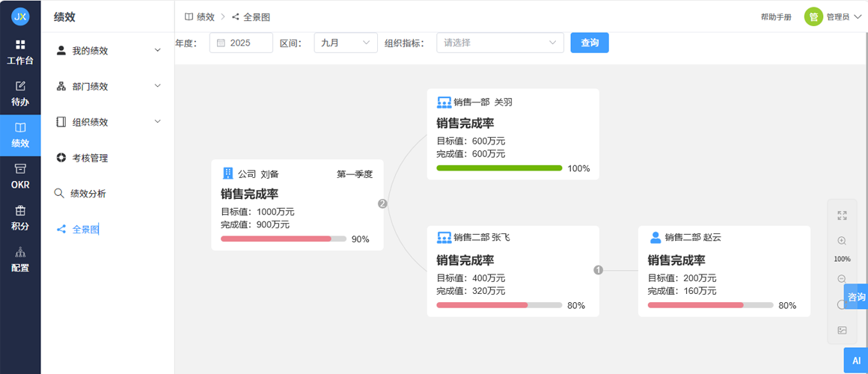Image resolution: width=868 pixels, height=374 pixels.
Task: Click the 绩效 sidebar heading
Action: 64,17
